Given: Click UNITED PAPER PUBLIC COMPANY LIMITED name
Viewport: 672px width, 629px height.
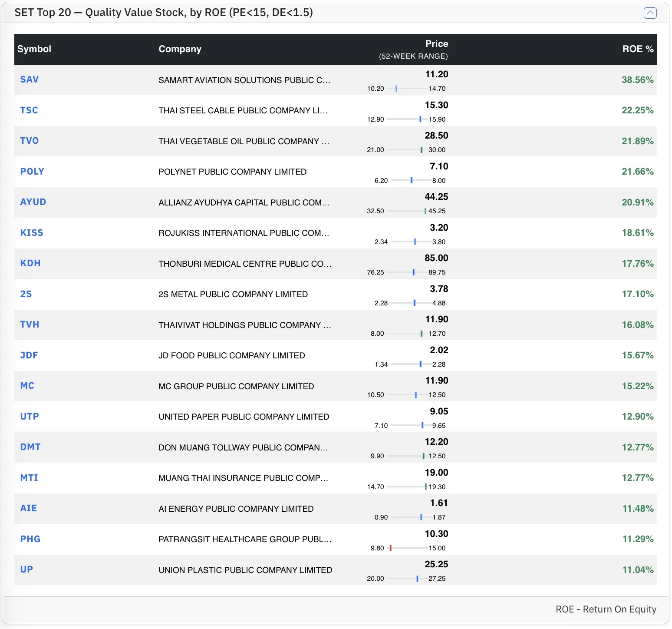Looking at the screenshot, I should 244,417.
